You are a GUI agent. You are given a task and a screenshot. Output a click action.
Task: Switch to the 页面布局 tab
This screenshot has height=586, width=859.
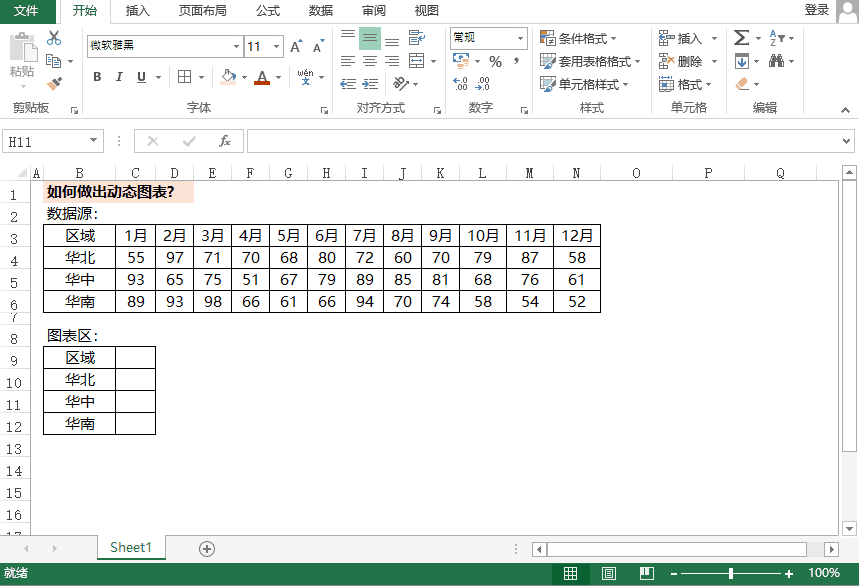pyautogui.click(x=203, y=10)
